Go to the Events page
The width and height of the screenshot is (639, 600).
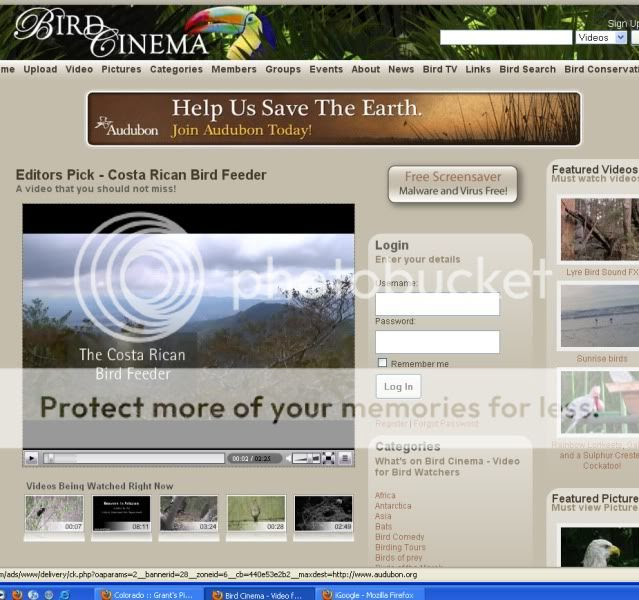coord(326,69)
